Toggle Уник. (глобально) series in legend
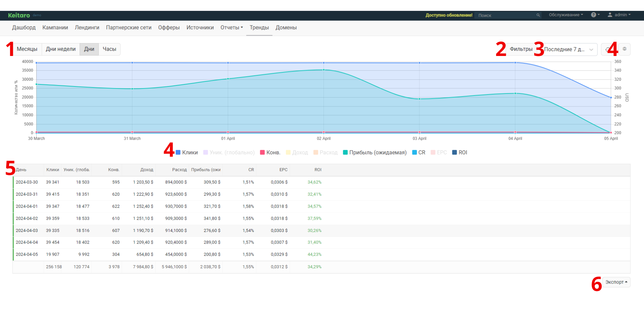644x311 pixels. [x=229, y=153]
